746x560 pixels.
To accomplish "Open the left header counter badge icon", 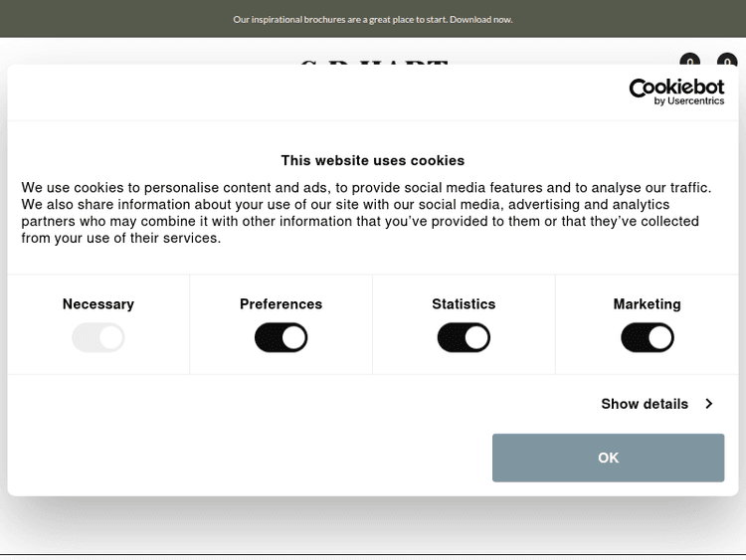I will (x=689, y=61).
